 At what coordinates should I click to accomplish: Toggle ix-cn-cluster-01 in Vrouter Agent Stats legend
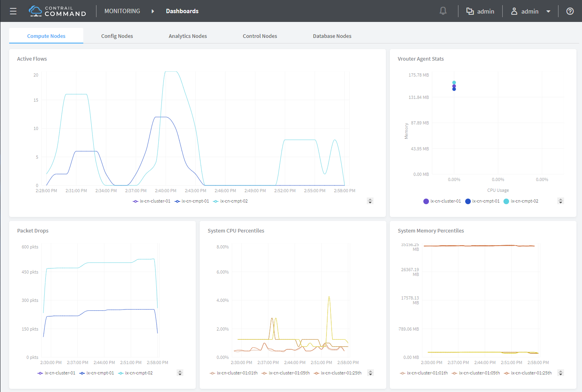[442, 201]
